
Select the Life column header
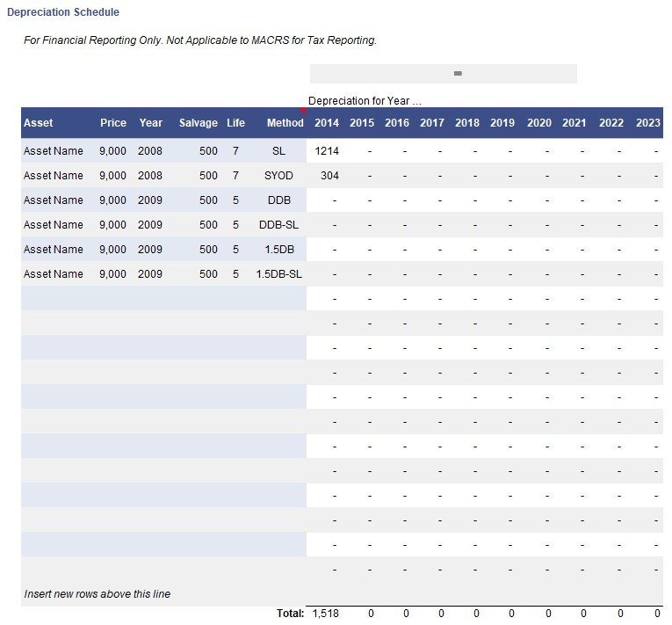click(235, 123)
